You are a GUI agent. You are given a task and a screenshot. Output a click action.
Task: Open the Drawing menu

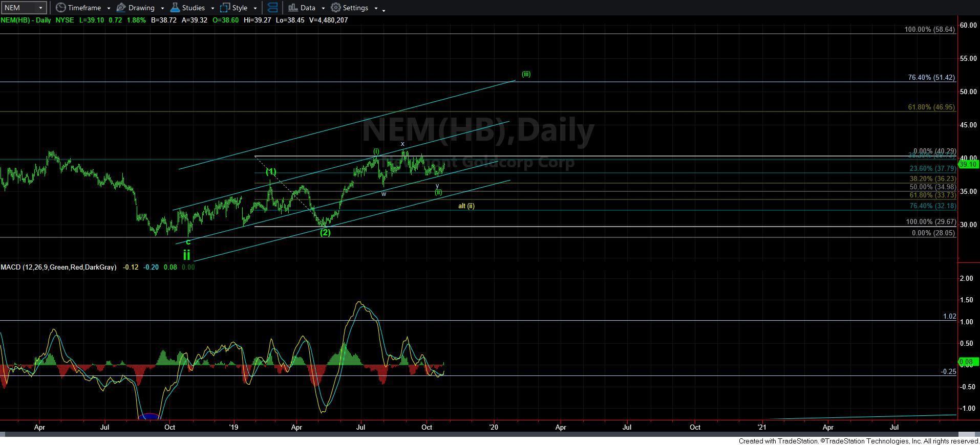tap(141, 8)
